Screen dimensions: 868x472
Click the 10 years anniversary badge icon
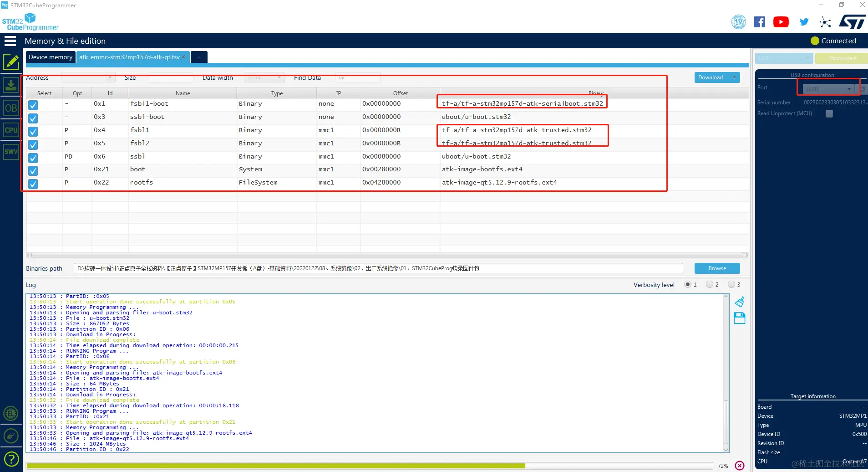click(738, 22)
